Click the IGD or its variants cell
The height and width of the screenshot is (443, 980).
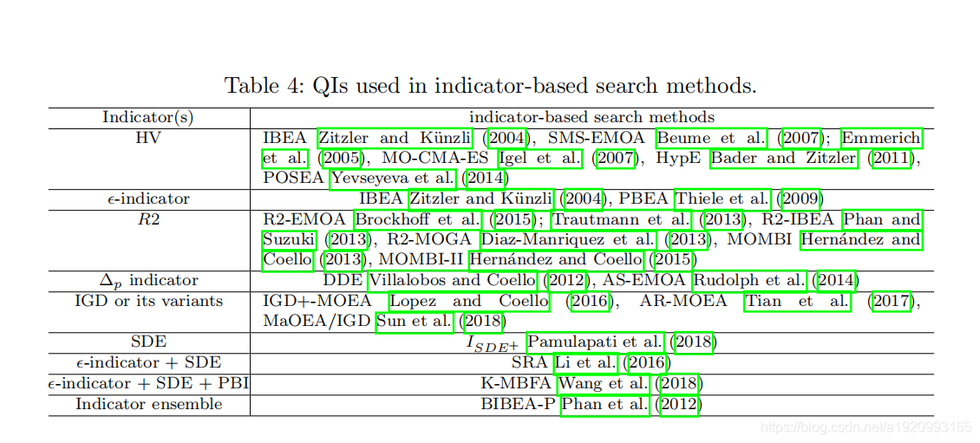148,301
